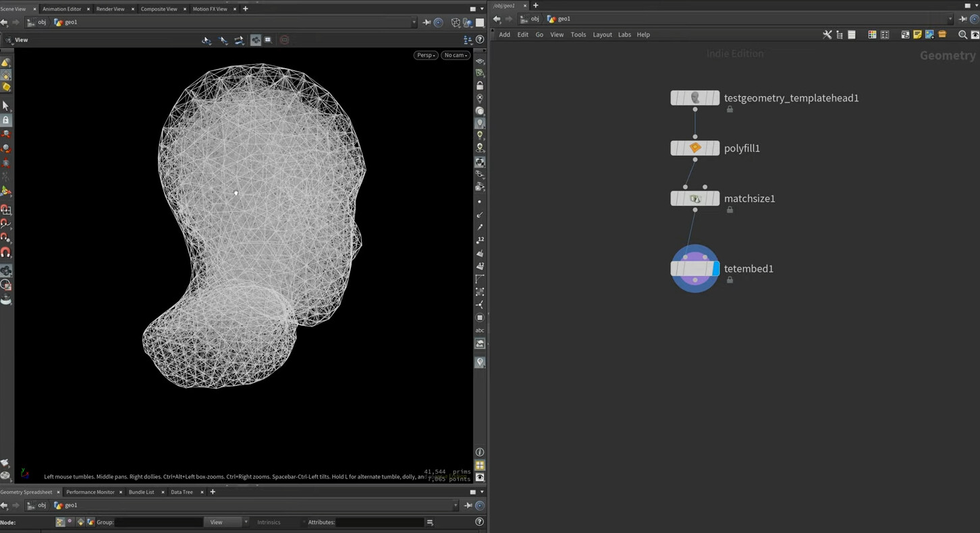This screenshot has height=533, width=980.
Task: Expand the network editor path history dropdown
Action: tap(950, 19)
